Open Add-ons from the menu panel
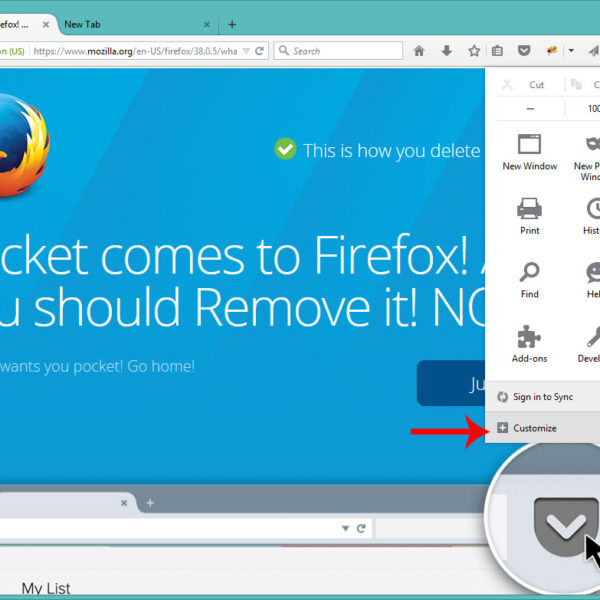Screen dimensions: 600x600 pyautogui.click(x=530, y=344)
